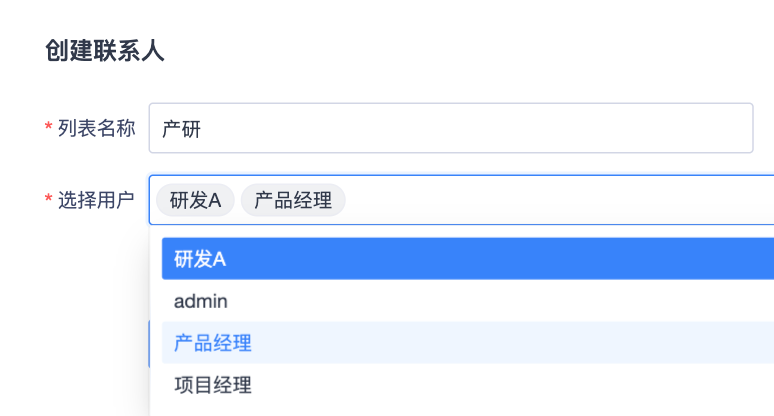Image resolution: width=774 pixels, height=416 pixels.
Task: Select 项目经理 from the user list
Action: [213, 385]
